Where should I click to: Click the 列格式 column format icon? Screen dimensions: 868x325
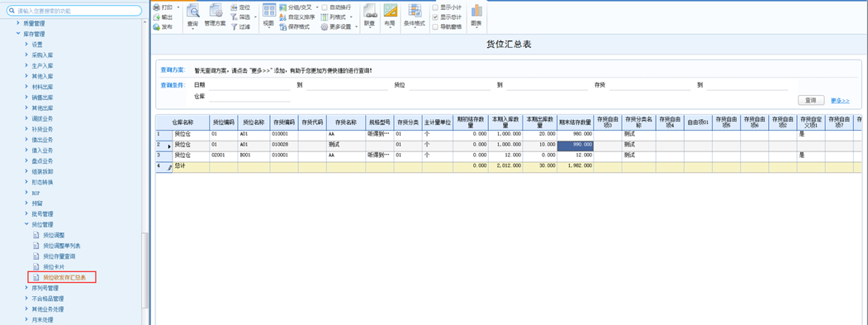click(x=325, y=17)
